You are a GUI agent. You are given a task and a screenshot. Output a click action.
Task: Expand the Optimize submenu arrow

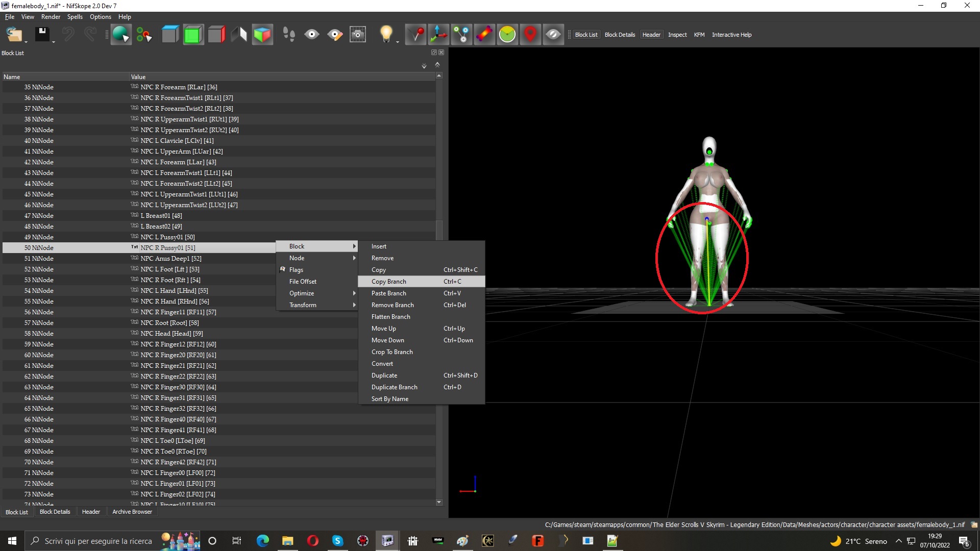tap(354, 293)
